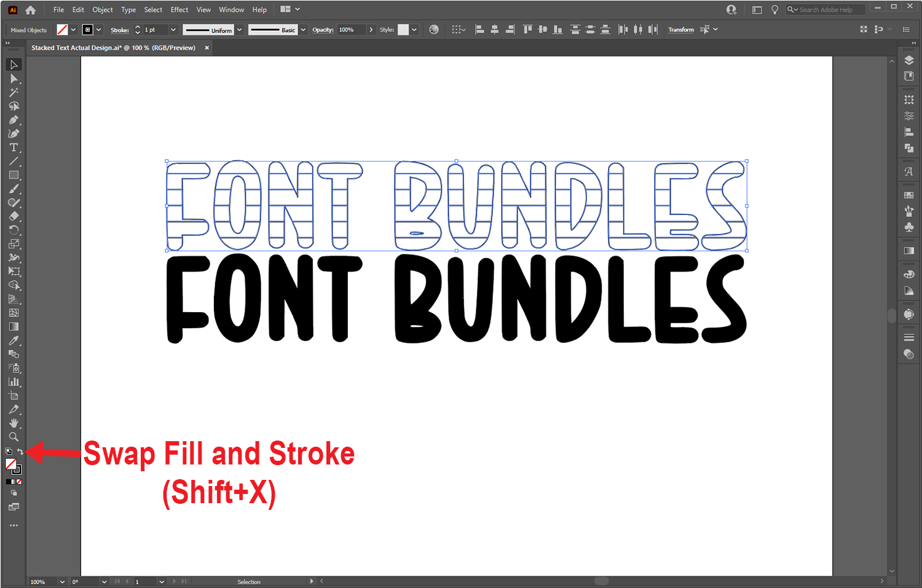Select the Column Graph tool
This screenshot has width=922, height=588.
[x=14, y=382]
